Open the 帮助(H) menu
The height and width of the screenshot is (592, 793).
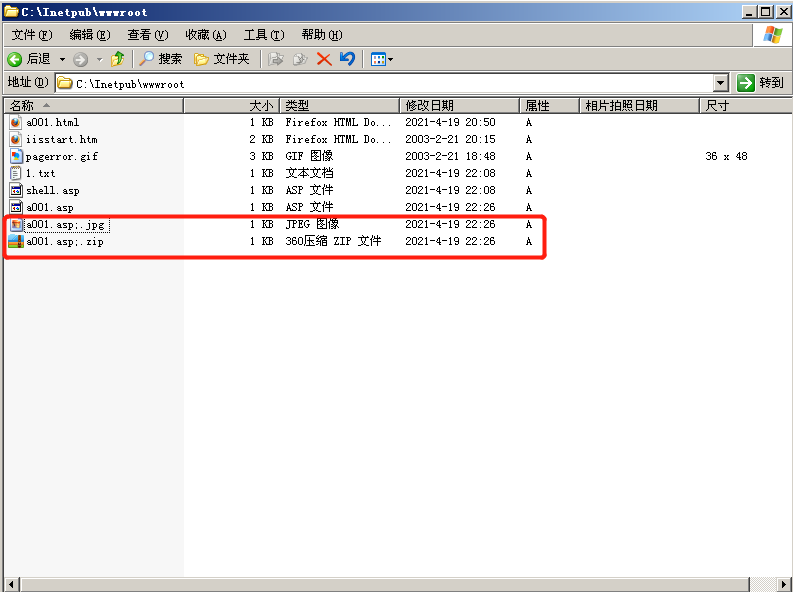click(322, 34)
